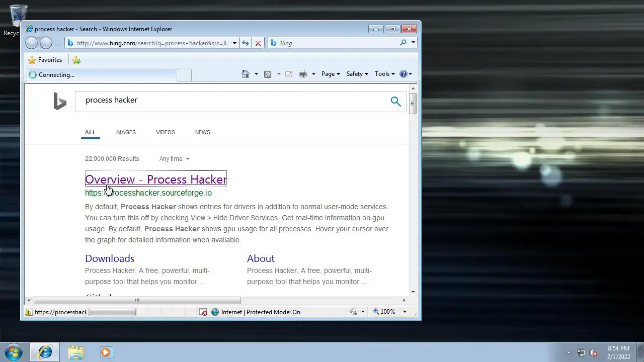Click the vertical scrollbar down arrow
The image size is (644, 362).
coord(413,291)
